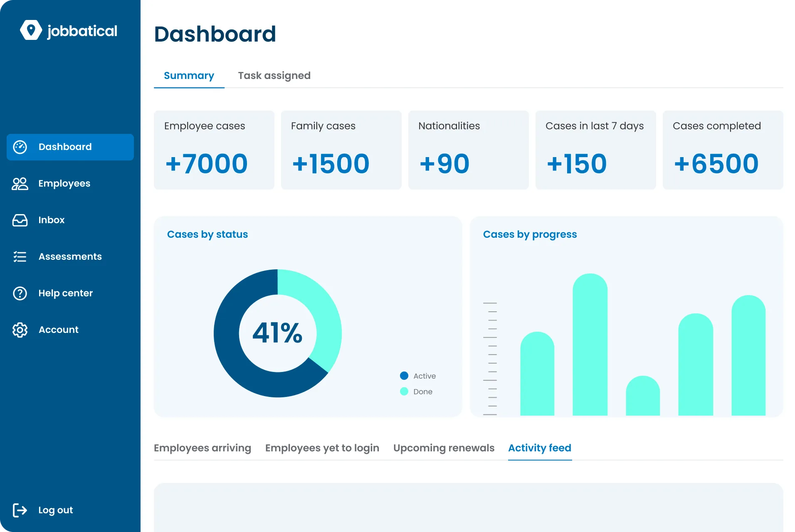This screenshot has height=532, width=795.
Task: Click the Nationalities +90 card
Action: 468,150
